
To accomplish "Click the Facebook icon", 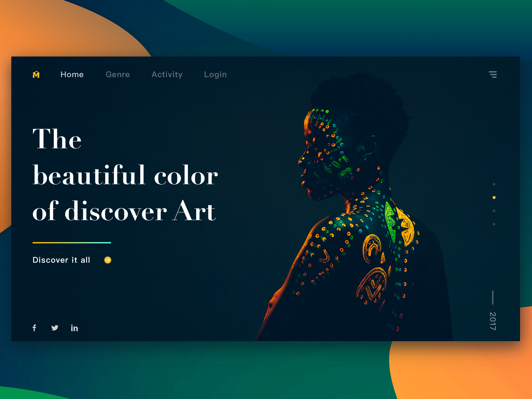I will click(35, 327).
